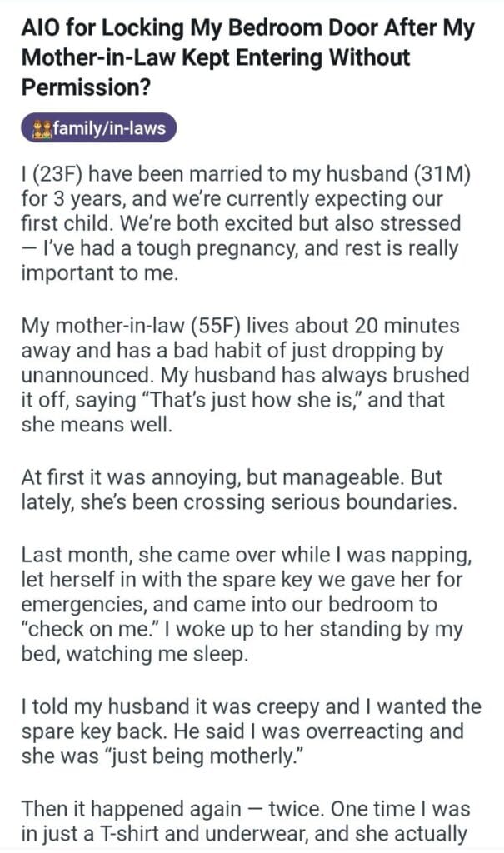Open the family/in-laws flair tag

[x=100, y=129]
